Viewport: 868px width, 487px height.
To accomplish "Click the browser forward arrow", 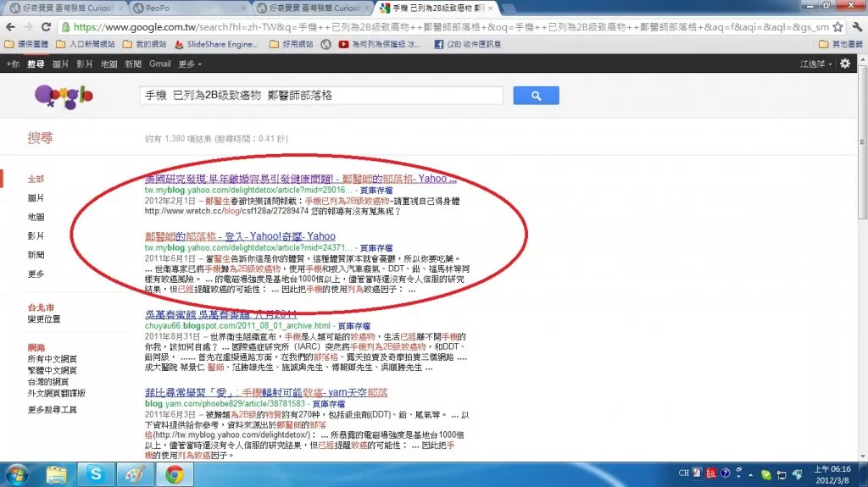I will tap(28, 26).
